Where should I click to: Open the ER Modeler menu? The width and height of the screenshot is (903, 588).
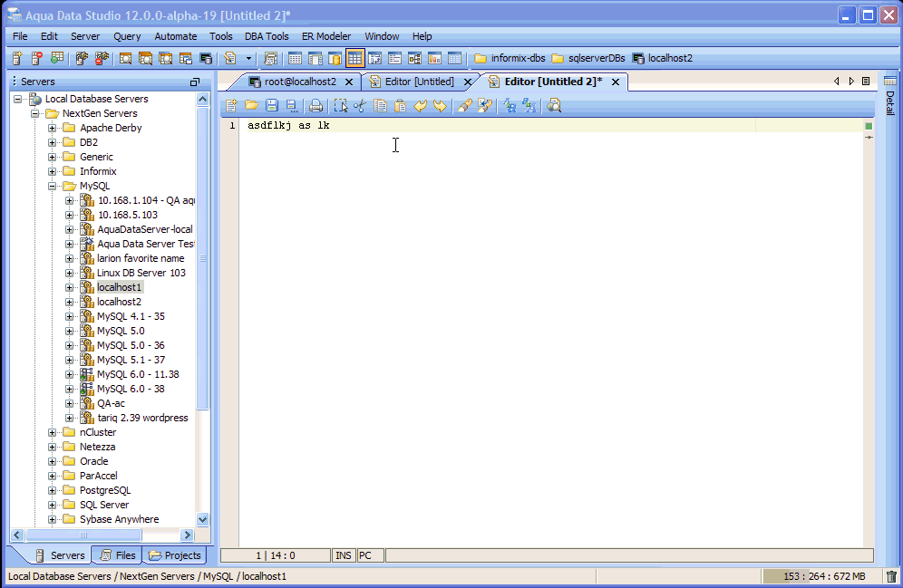coord(326,36)
